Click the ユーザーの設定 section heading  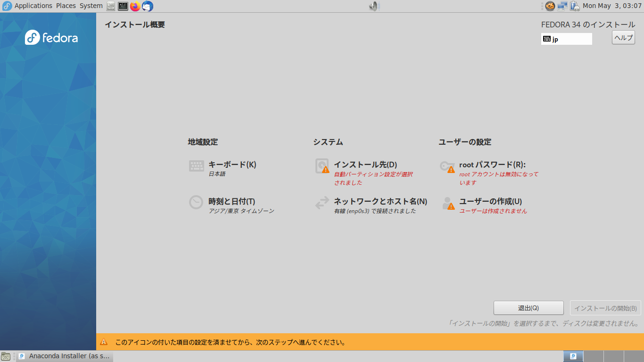coord(465,142)
